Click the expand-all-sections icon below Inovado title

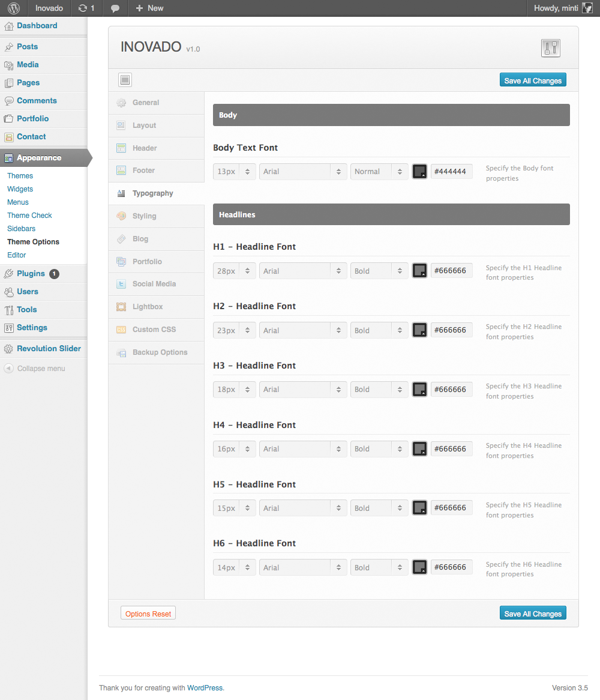[x=125, y=80]
